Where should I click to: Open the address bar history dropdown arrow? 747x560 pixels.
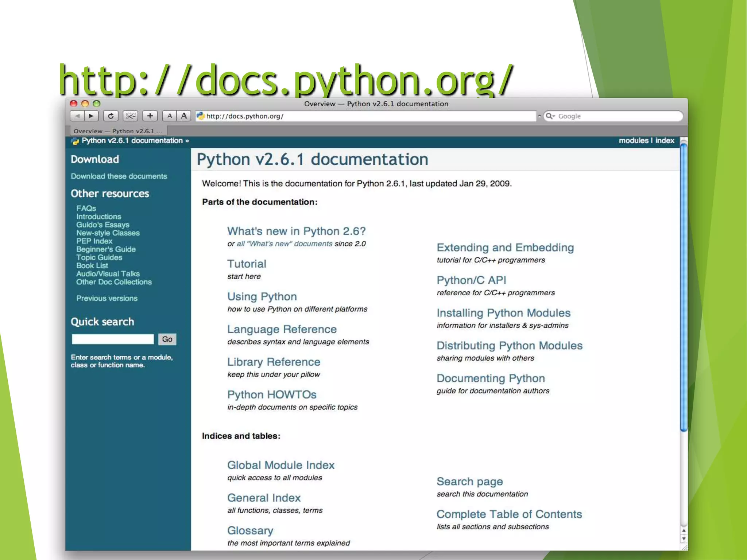(x=539, y=116)
